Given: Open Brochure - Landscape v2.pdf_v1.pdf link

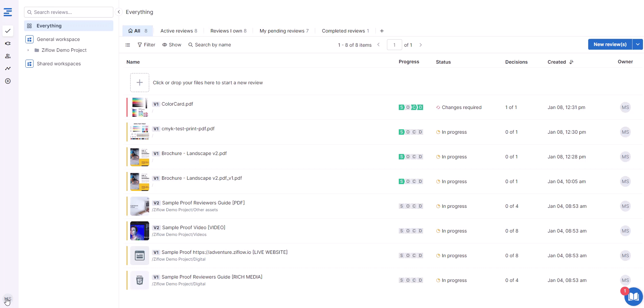Looking at the screenshot, I should point(202,178).
